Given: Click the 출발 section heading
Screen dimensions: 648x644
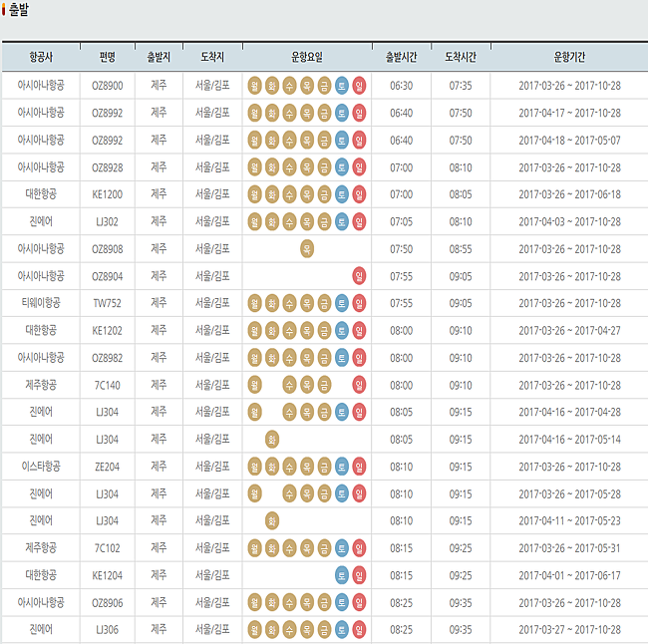Looking at the screenshot, I should [19, 10].
